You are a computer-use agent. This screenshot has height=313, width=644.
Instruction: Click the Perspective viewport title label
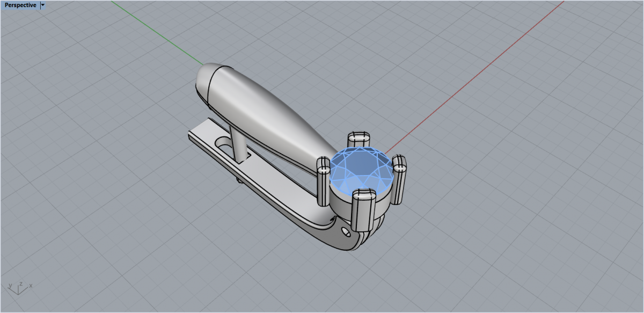point(21,5)
